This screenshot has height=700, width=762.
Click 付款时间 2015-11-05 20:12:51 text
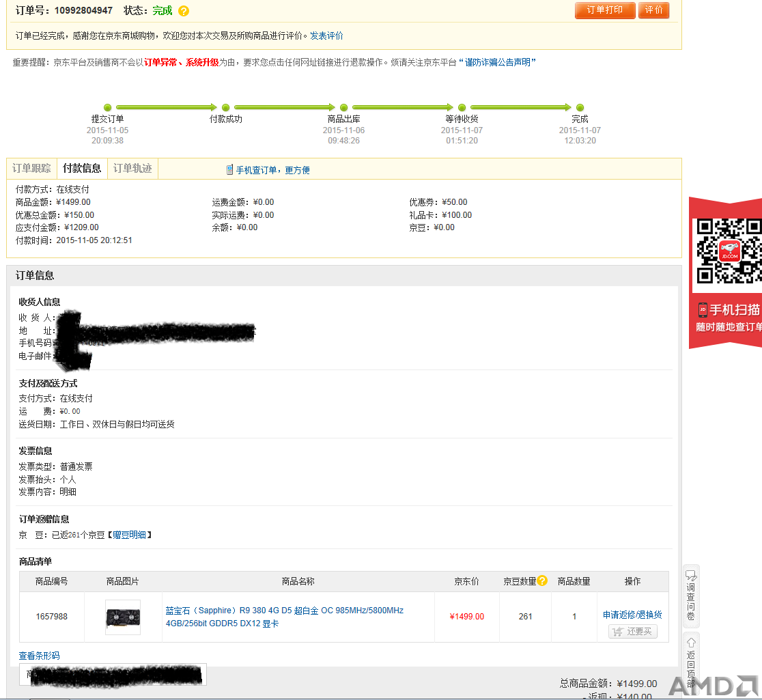(x=73, y=240)
